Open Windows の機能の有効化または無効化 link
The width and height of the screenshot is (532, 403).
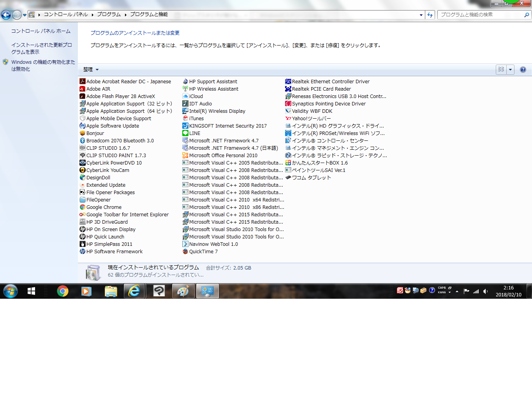coord(43,65)
